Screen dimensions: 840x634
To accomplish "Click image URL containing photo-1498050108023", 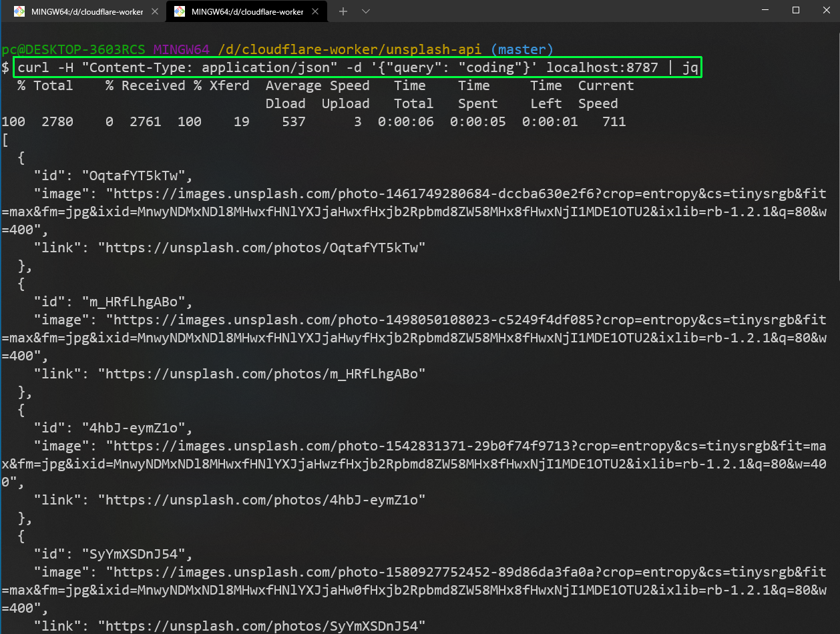I will [x=414, y=338].
